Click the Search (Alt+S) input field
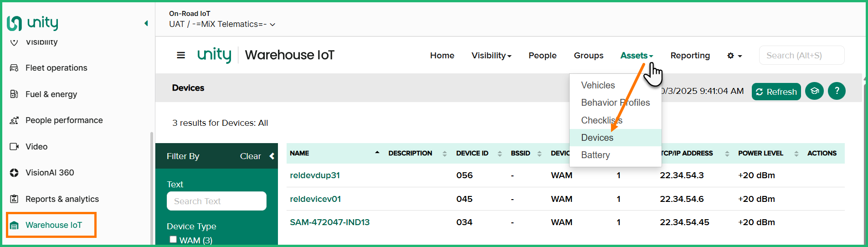The width and height of the screenshot is (868, 247). coord(801,56)
